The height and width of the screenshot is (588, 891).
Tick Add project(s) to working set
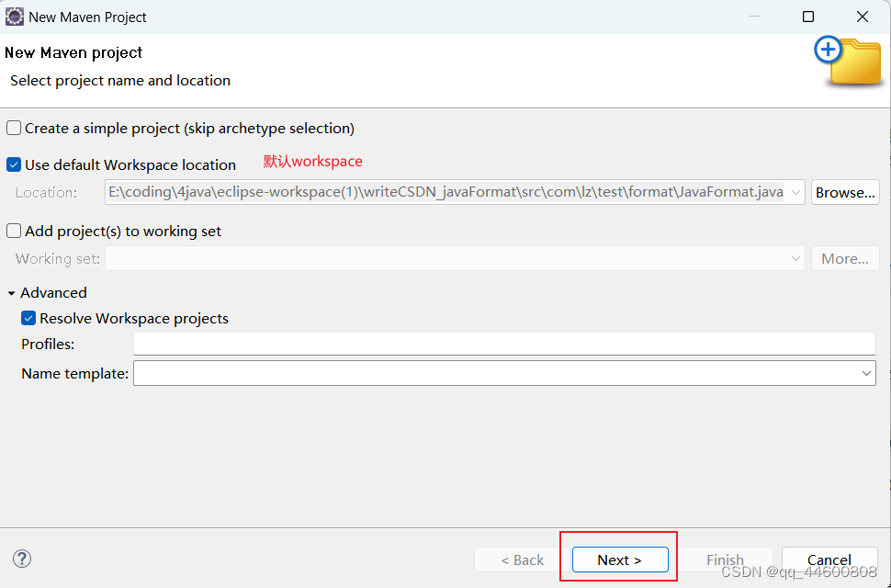pyautogui.click(x=14, y=231)
